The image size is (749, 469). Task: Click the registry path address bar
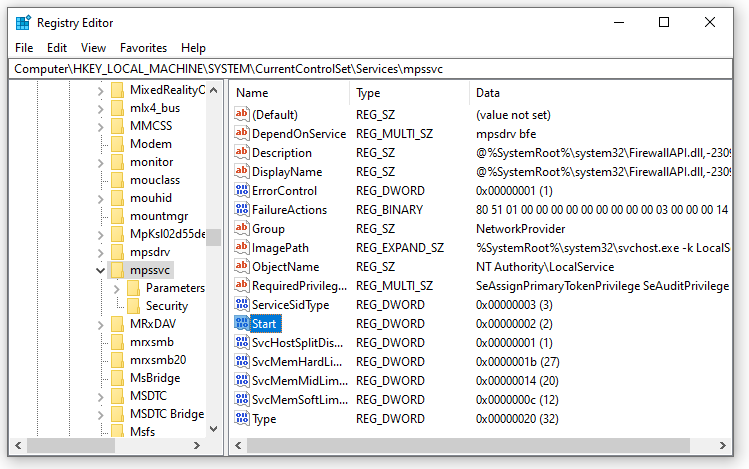point(374,68)
